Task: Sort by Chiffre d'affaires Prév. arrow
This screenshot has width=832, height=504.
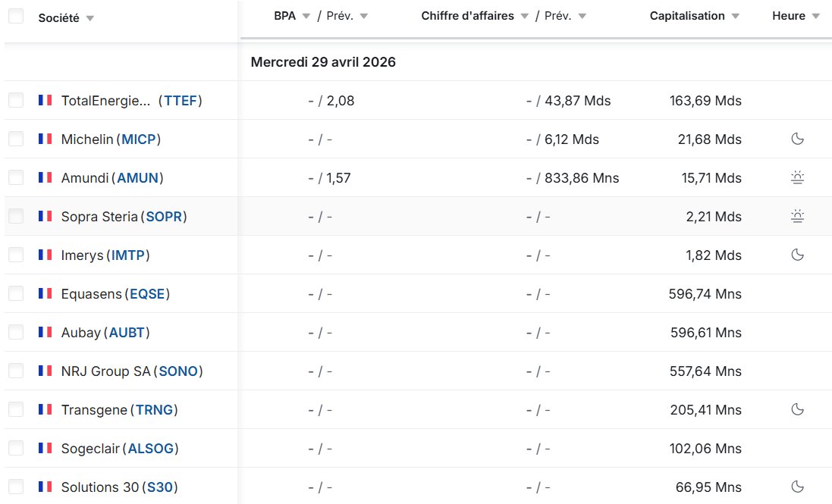Action: point(582,17)
